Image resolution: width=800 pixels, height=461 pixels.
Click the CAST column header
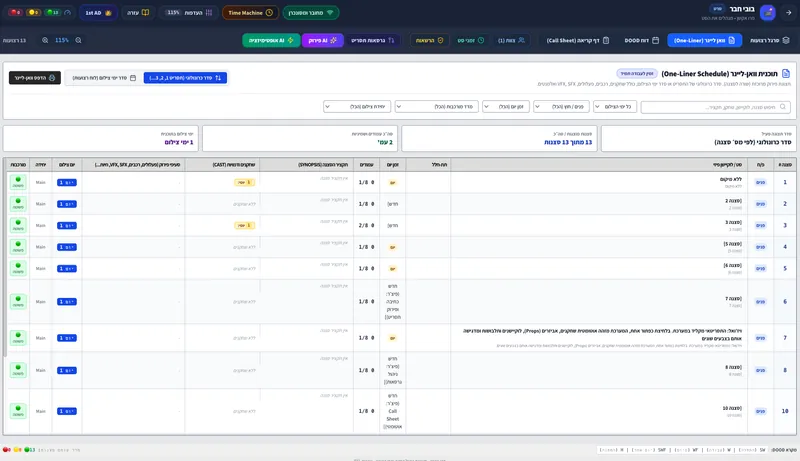pos(222,165)
